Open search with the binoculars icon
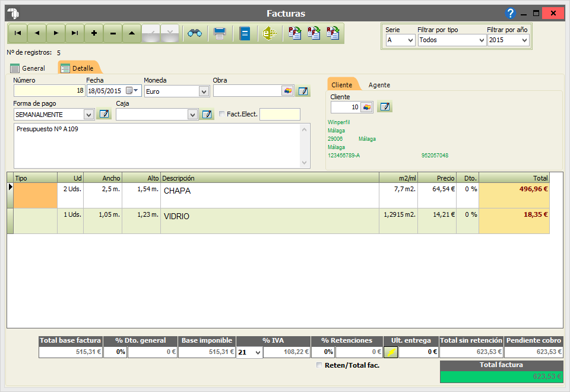 click(x=195, y=33)
